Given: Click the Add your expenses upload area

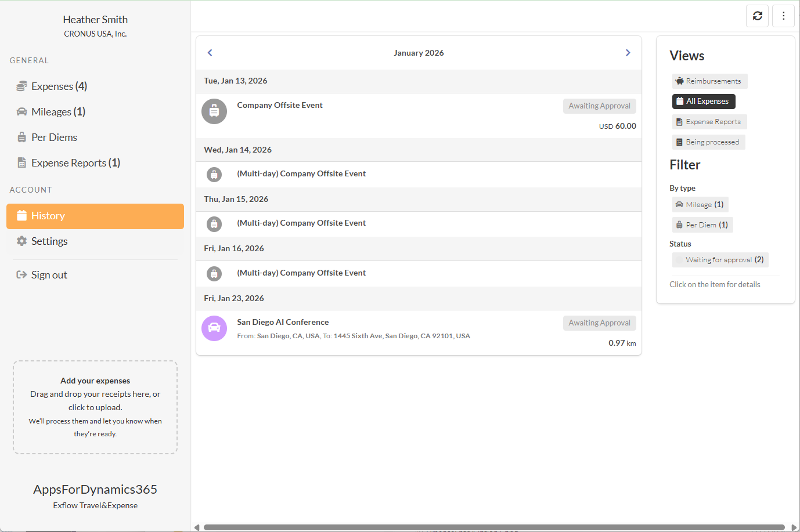Looking at the screenshot, I should coord(95,407).
